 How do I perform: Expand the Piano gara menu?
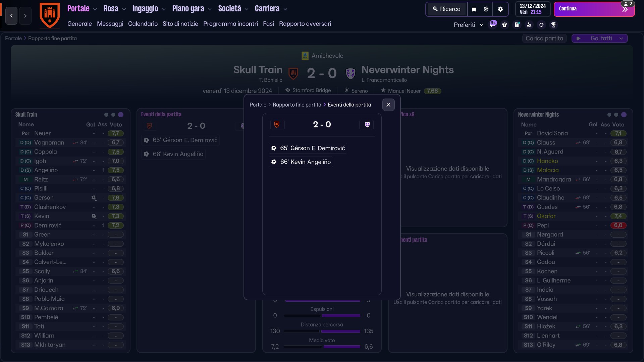192,9
